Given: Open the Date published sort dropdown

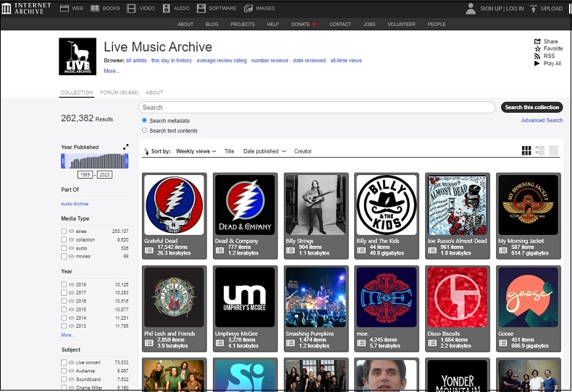Looking at the screenshot, I should [x=264, y=151].
